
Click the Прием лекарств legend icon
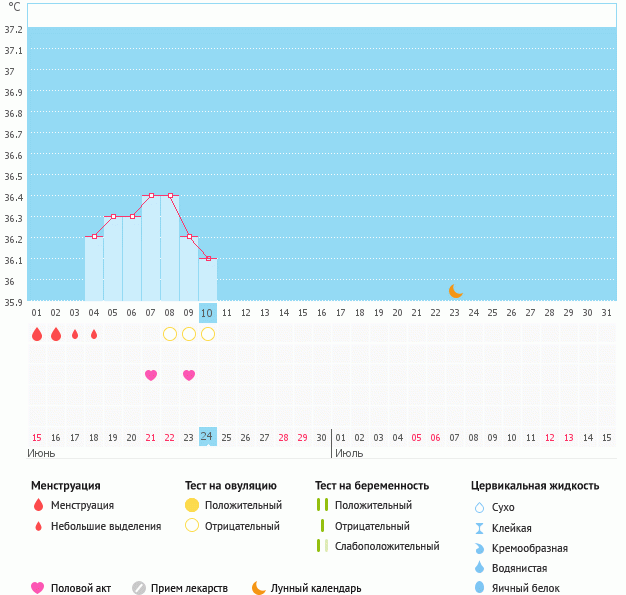[139, 588]
